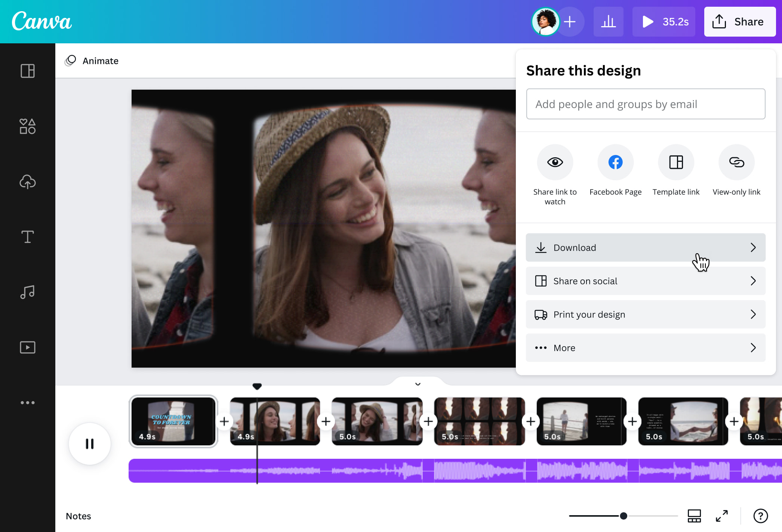
Task: Click the Add people by email field
Action: pos(646,104)
